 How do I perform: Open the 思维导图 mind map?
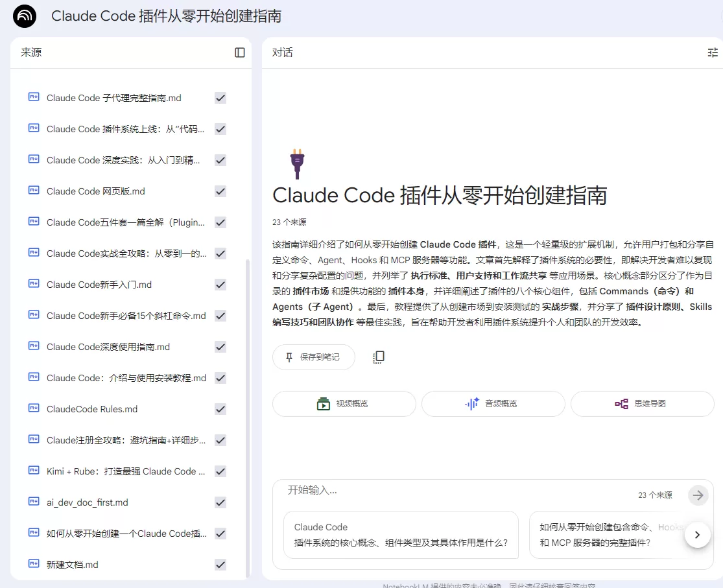[643, 404]
